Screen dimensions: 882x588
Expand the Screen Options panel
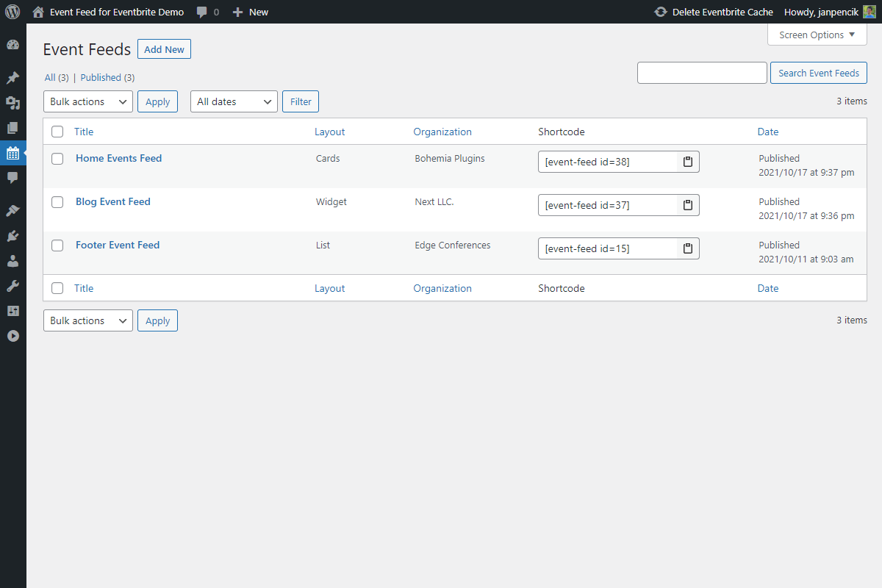point(817,35)
